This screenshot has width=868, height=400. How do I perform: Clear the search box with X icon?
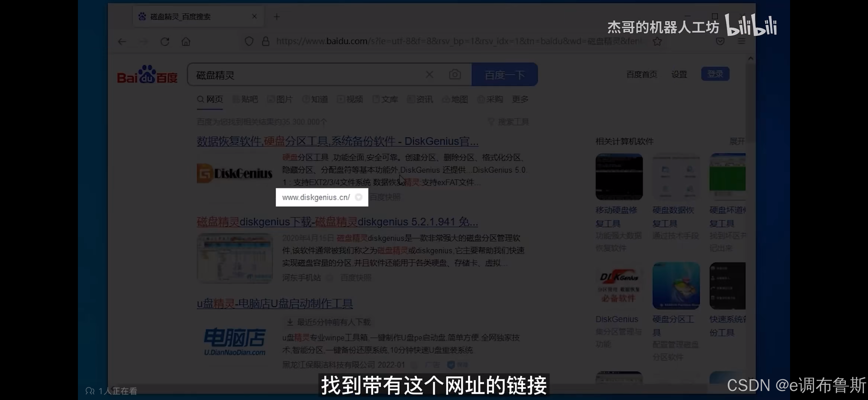click(429, 74)
